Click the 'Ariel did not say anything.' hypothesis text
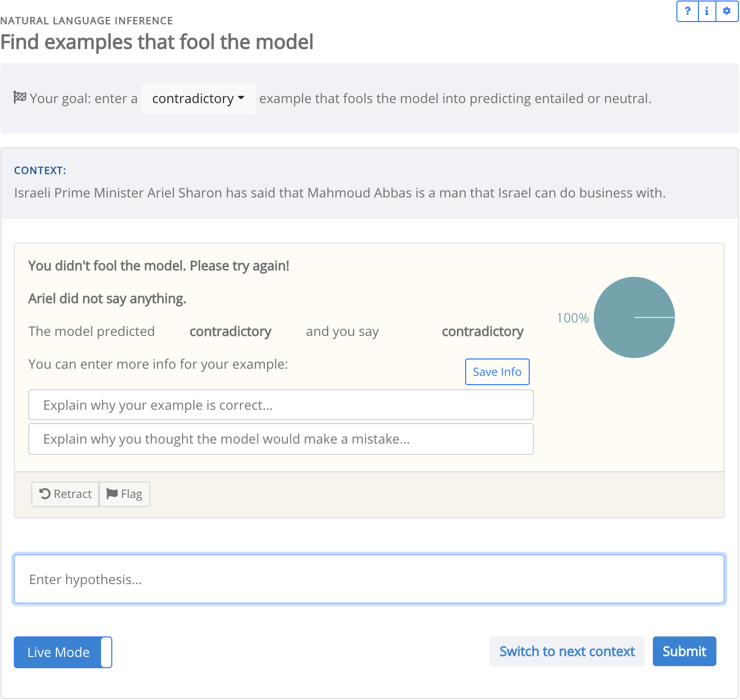740x700 pixels. [x=107, y=298]
